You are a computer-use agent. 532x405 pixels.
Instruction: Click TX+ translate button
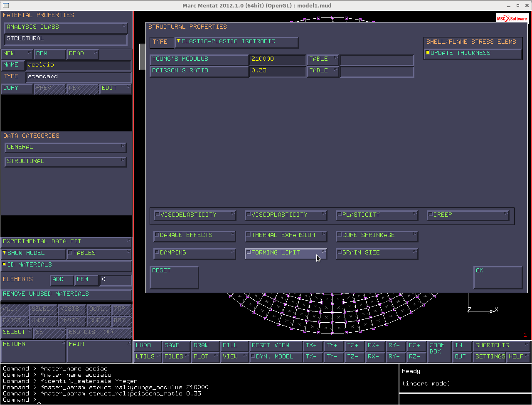tap(313, 346)
